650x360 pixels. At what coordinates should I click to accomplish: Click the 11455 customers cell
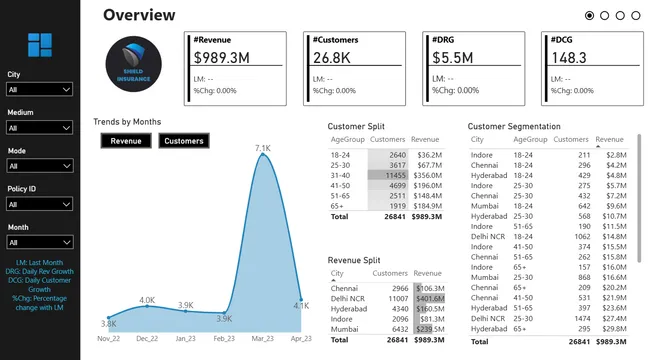[388, 175]
